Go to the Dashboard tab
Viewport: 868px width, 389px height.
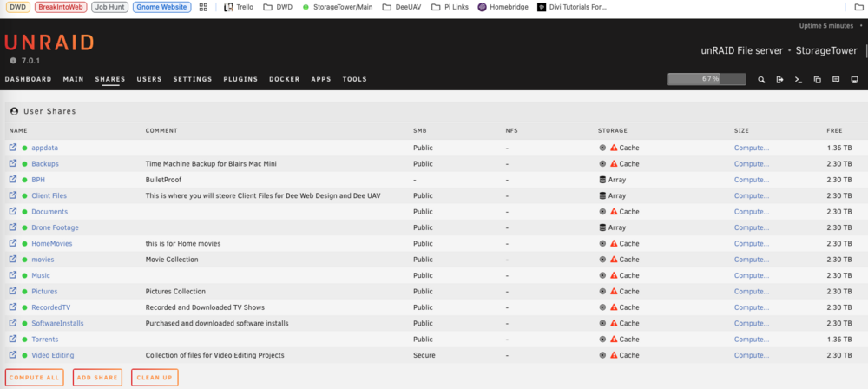click(29, 79)
